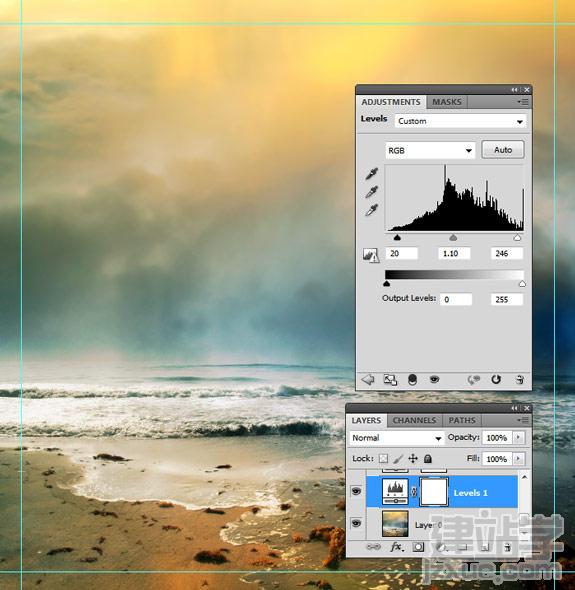This screenshot has height=590, width=575.
Task: Switch to the Layers tab
Action: click(x=366, y=420)
